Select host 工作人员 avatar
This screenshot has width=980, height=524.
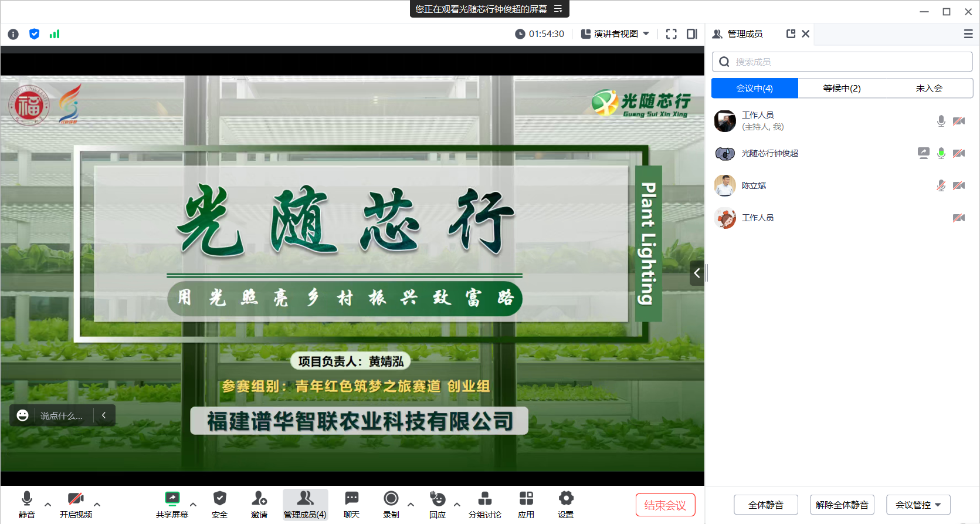(x=725, y=121)
